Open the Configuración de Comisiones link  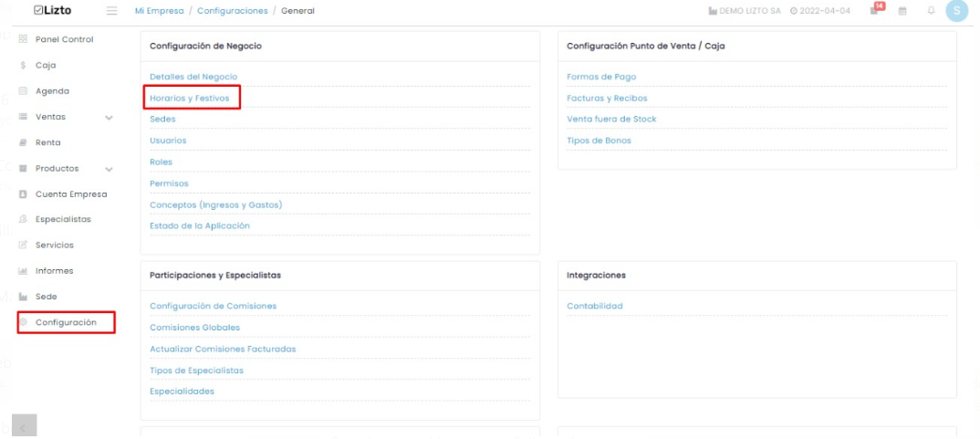point(214,306)
